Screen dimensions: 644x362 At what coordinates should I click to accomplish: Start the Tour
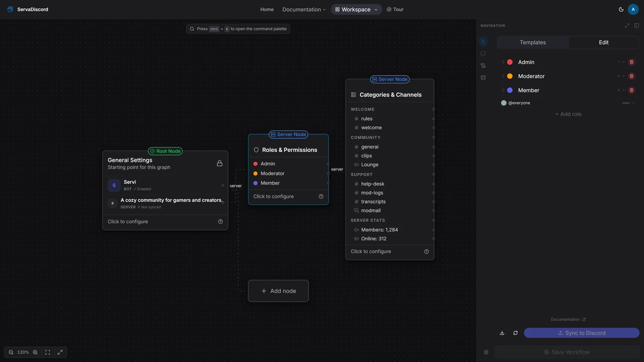[x=395, y=9]
